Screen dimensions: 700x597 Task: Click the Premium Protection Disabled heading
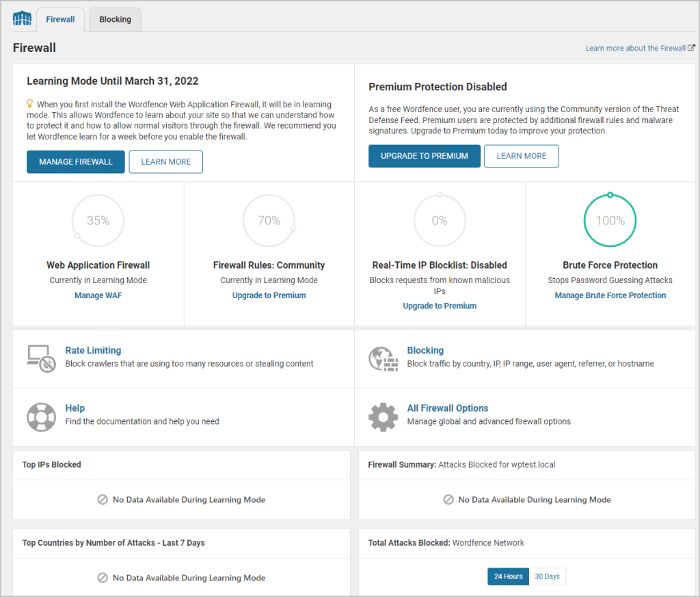tap(438, 87)
